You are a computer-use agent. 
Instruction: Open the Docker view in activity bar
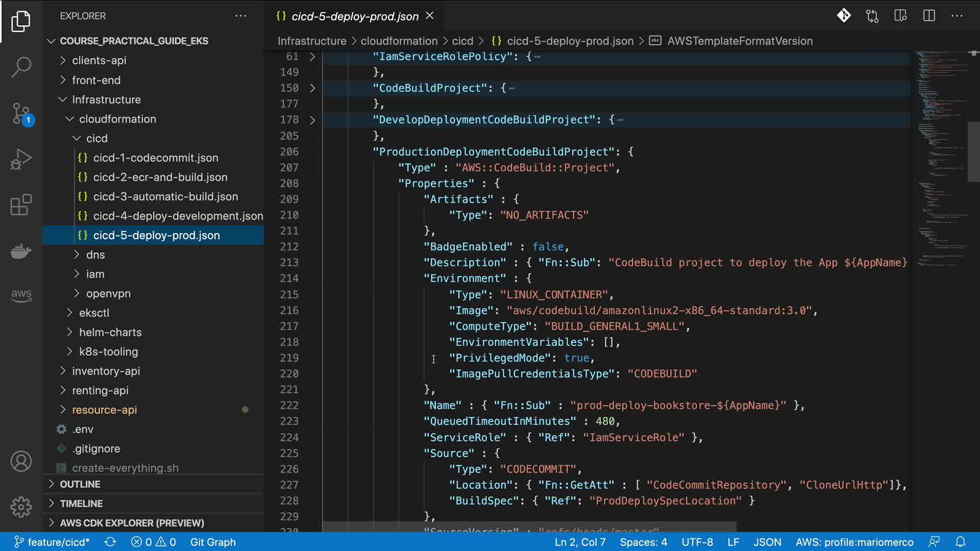click(x=21, y=251)
